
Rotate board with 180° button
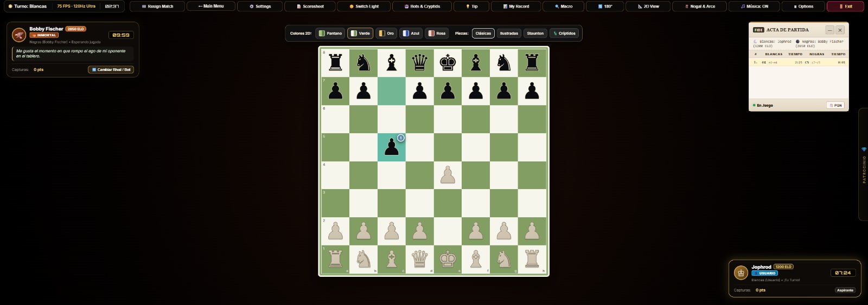pyautogui.click(x=605, y=7)
